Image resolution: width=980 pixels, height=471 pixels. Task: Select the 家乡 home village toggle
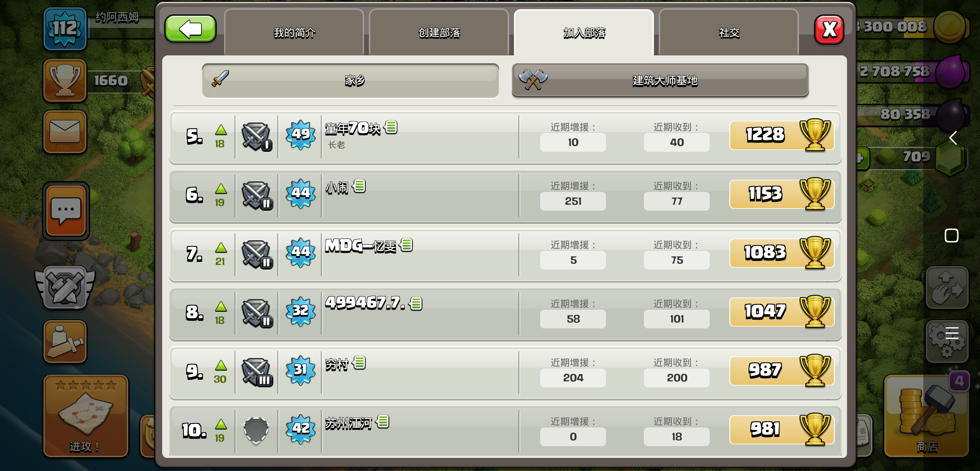tap(350, 81)
